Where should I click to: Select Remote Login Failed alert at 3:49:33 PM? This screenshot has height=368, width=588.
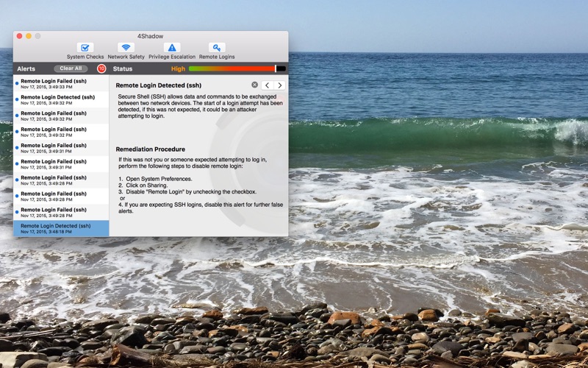click(61, 83)
